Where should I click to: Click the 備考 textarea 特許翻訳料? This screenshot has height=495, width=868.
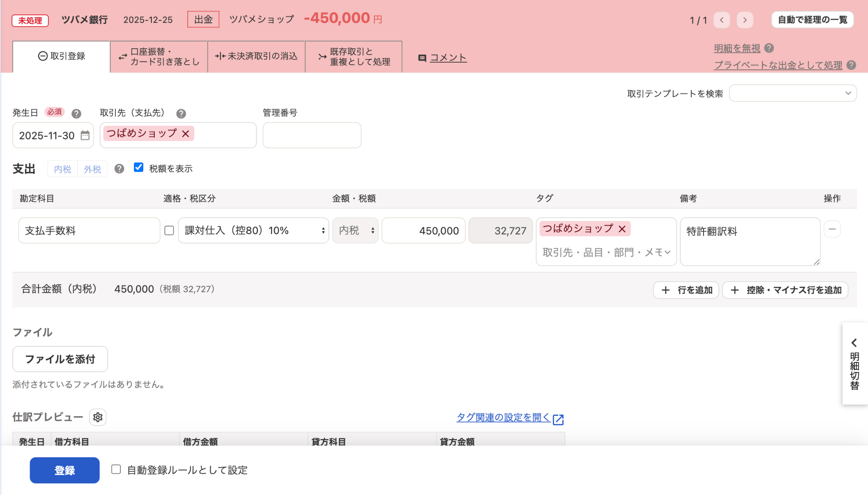coord(750,242)
